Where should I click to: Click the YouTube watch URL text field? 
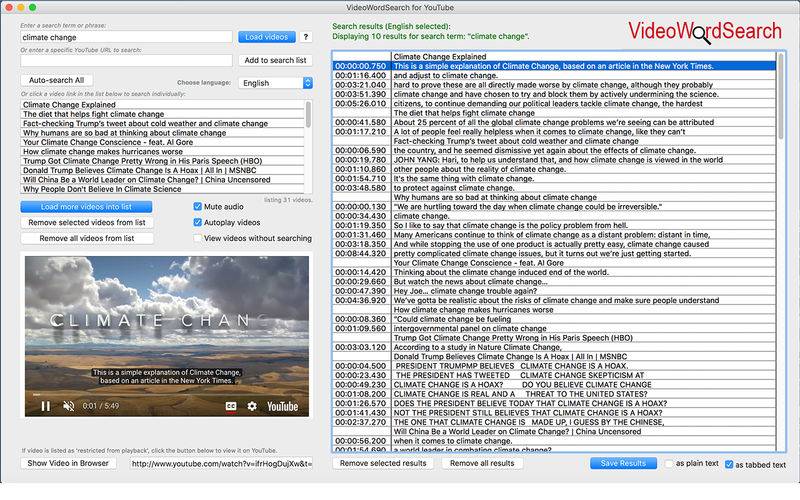point(221,463)
